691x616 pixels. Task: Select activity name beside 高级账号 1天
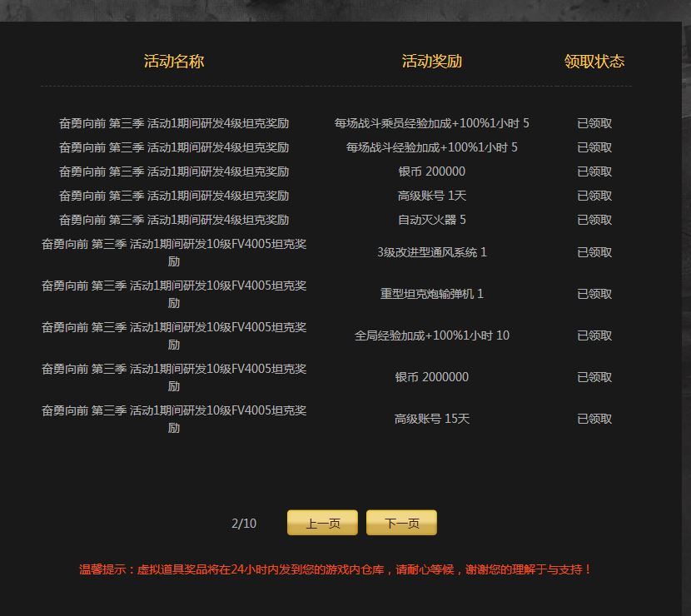pos(174,196)
